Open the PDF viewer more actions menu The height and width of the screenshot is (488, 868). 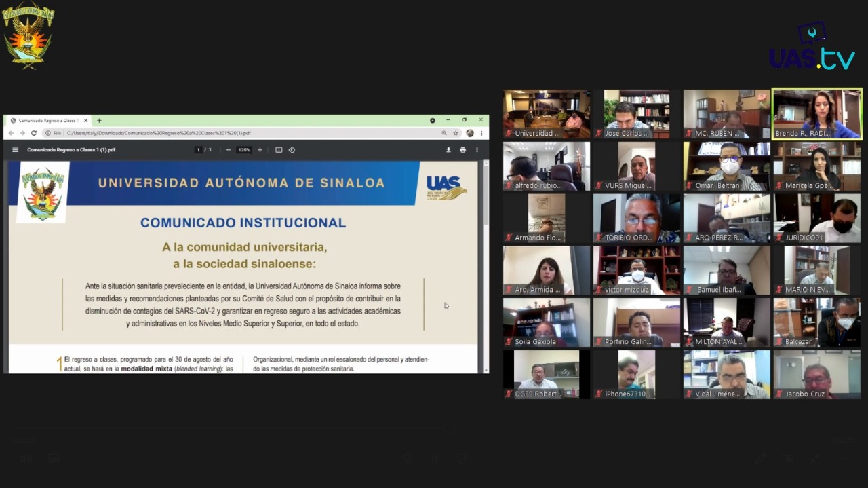tap(477, 150)
